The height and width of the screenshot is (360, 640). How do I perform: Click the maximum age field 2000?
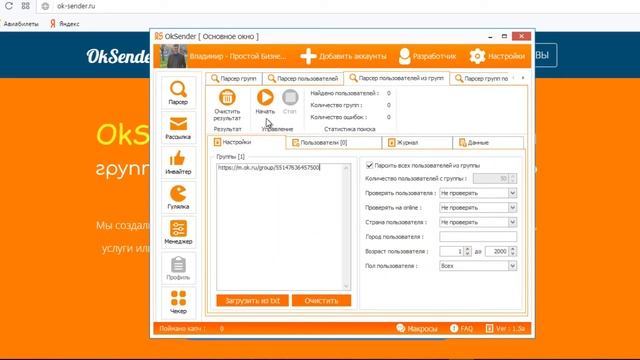tap(497, 251)
